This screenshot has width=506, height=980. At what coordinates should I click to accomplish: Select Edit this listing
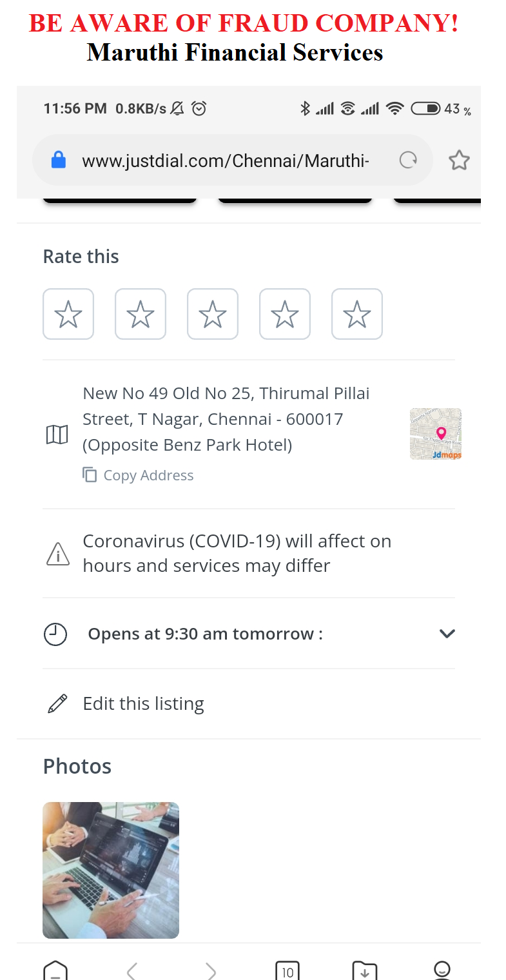[143, 703]
